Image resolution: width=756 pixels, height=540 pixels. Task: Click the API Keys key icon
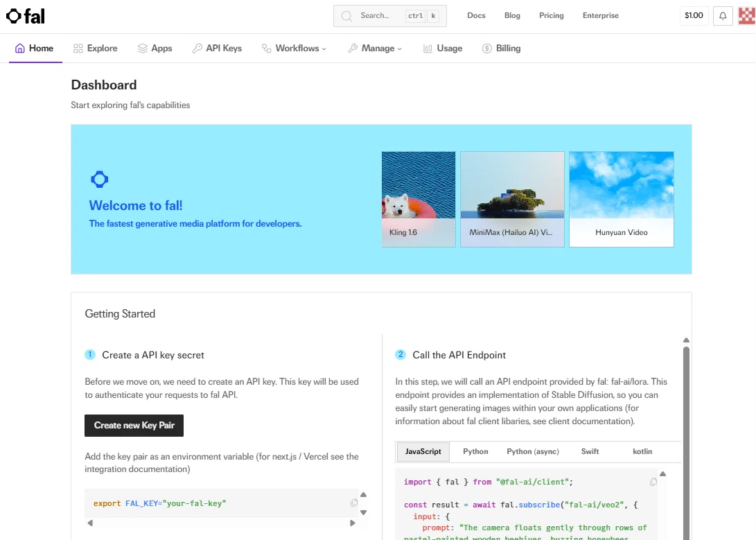(197, 49)
